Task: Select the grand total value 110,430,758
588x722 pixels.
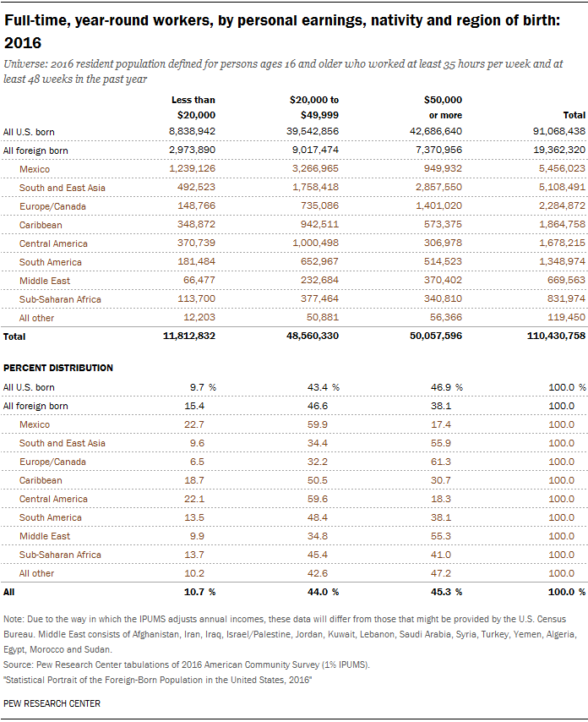Action: (x=556, y=336)
